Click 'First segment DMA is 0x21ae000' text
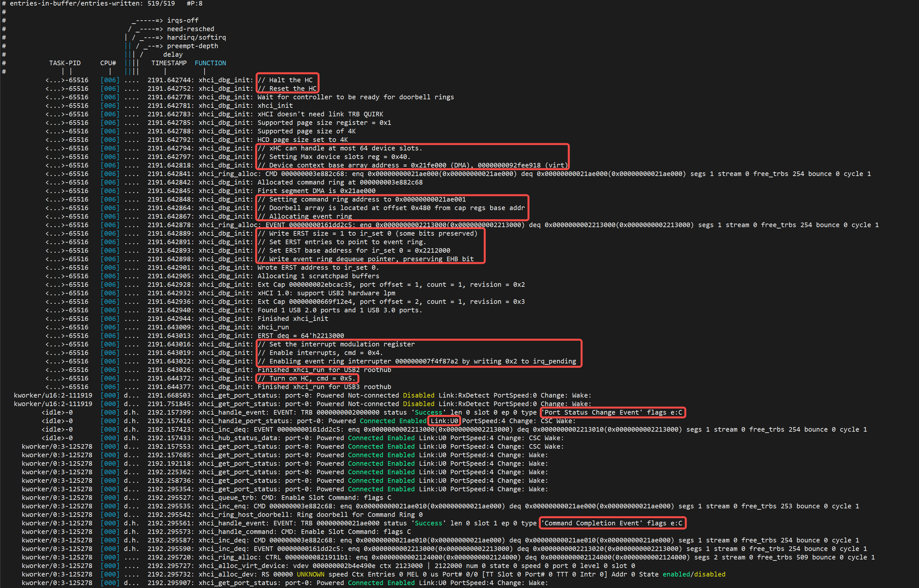919x588 pixels. click(316, 191)
